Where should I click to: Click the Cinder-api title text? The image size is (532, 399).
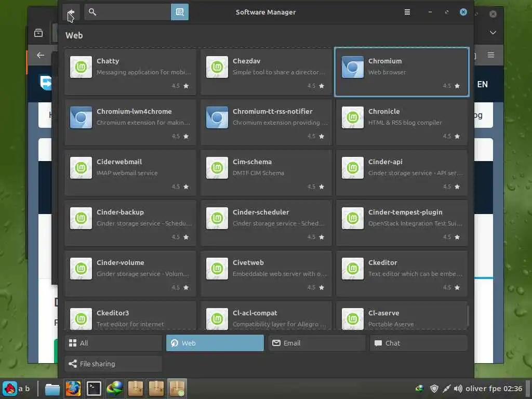coord(385,162)
